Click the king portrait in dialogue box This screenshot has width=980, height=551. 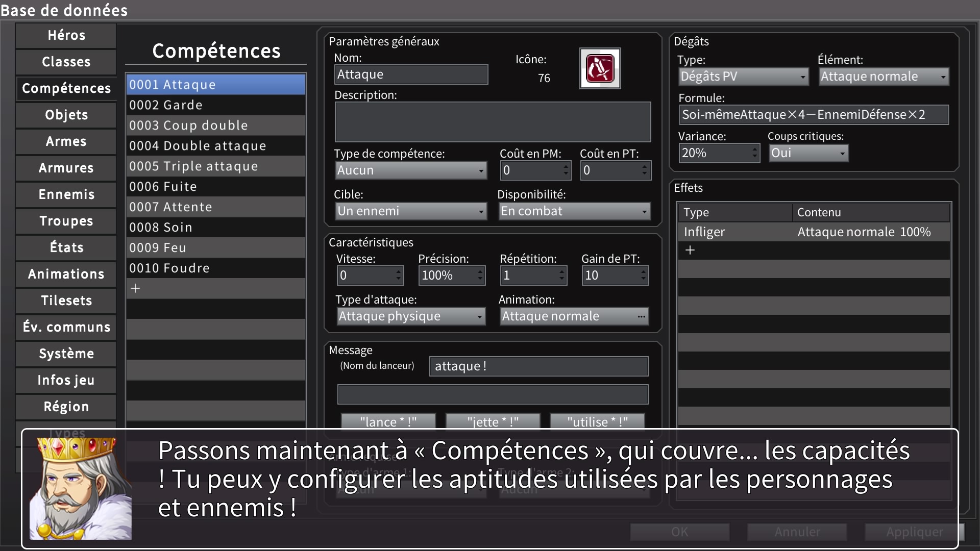pyautogui.click(x=81, y=489)
